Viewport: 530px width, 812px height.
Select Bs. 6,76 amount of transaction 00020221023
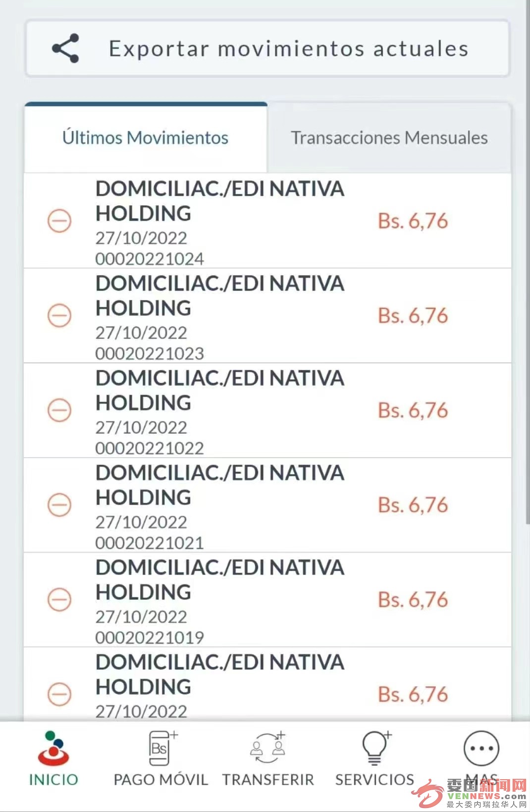tap(413, 316)
